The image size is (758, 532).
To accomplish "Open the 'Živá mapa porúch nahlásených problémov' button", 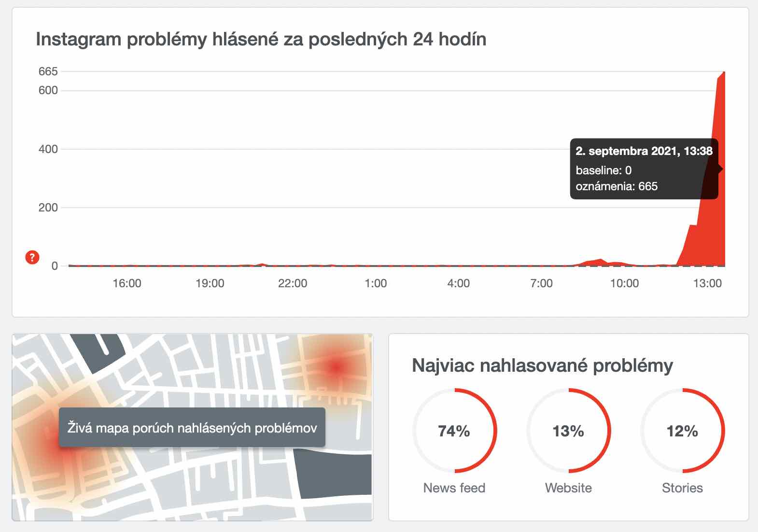I will (x=192, y=428).
